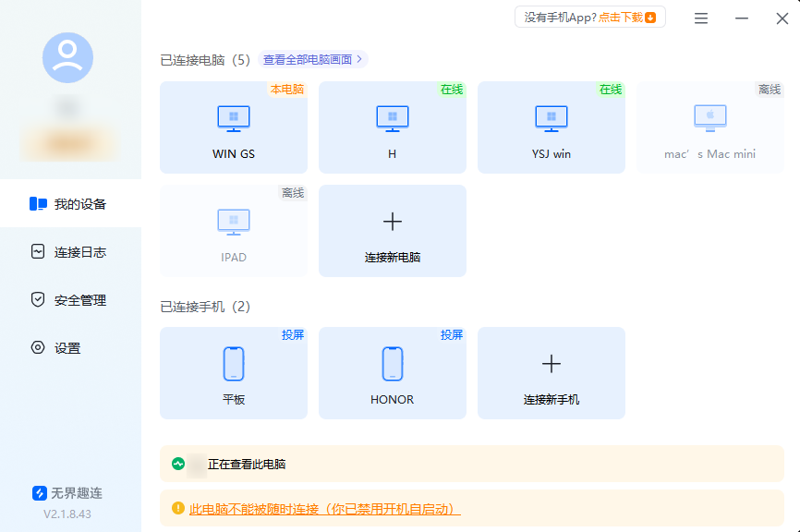Click the user avatar in the sidebar
This screenshot has width=800, height=532.
[69, 57]
